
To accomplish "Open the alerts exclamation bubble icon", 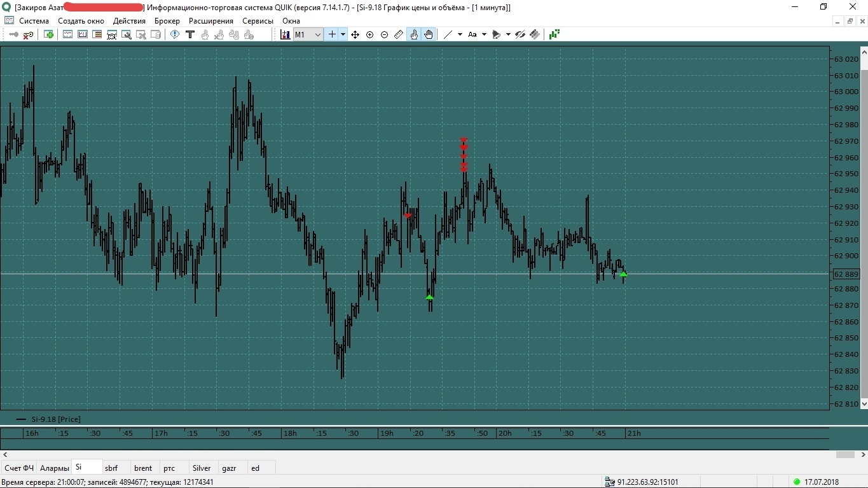I will click(175, 34).
